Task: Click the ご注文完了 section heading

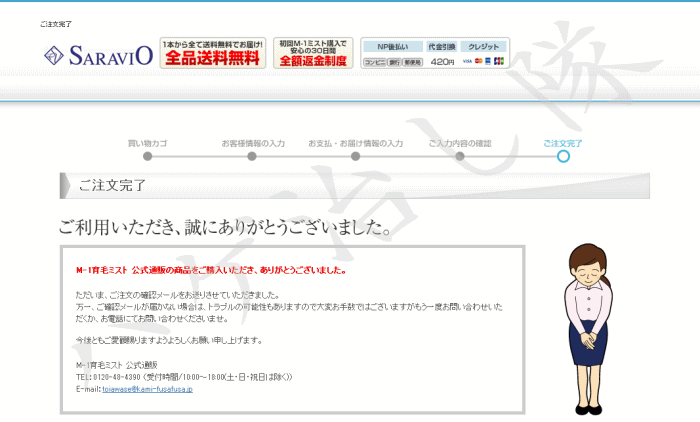Action: [112, 185]
